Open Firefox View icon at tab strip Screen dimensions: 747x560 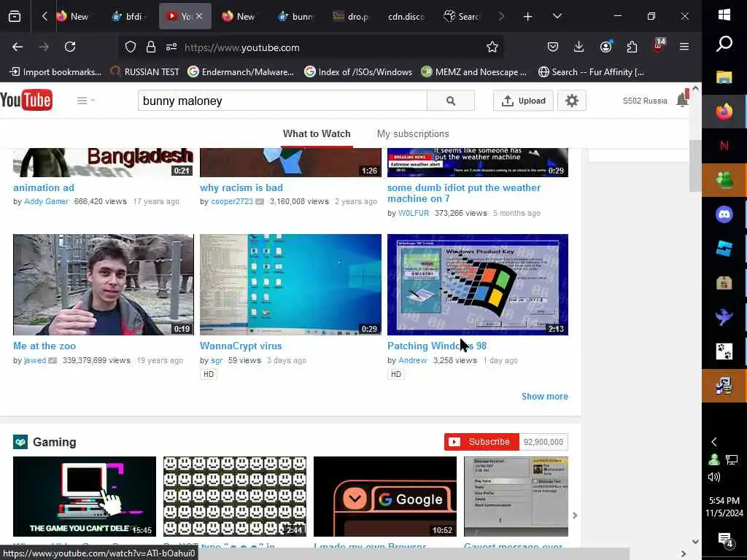pos(15,16)
